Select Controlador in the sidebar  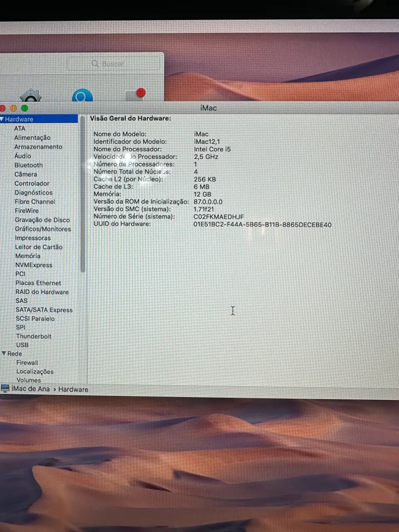(32, 183)
